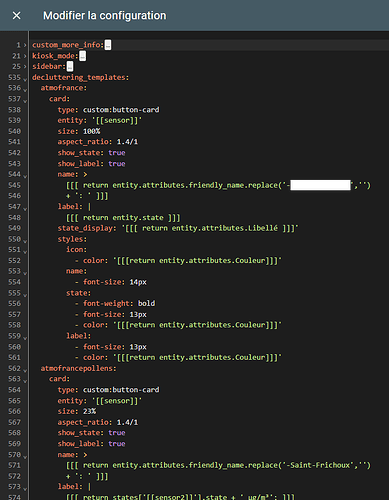
Task: Click aspect_ratio value on line 541
Action: click(x=127, y=142)
